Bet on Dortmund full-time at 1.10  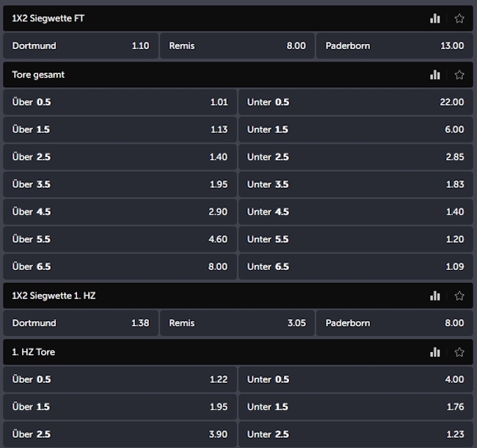click(81, 45)
